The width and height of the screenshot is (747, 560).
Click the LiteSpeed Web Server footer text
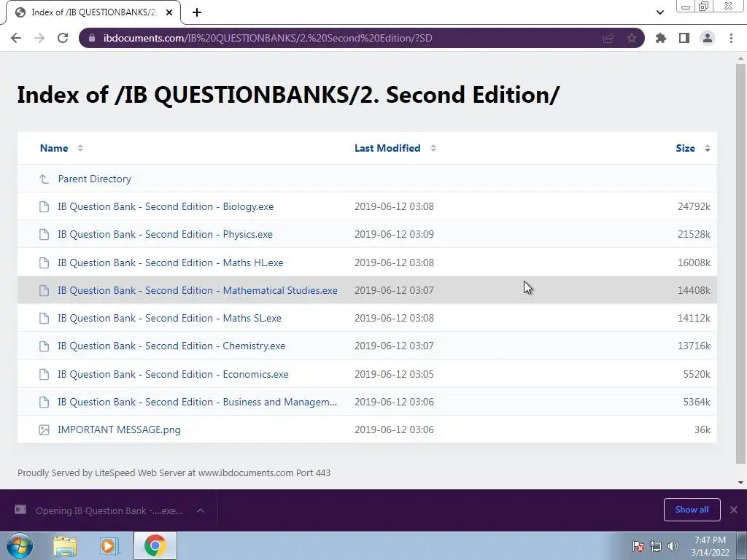tap(174, 472)
